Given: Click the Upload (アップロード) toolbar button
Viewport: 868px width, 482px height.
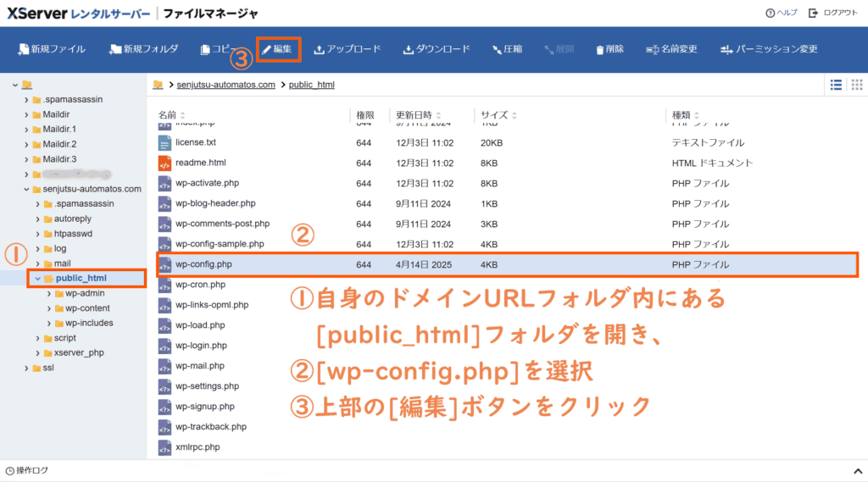Looking at the screenshot, I should pos(347,49).
